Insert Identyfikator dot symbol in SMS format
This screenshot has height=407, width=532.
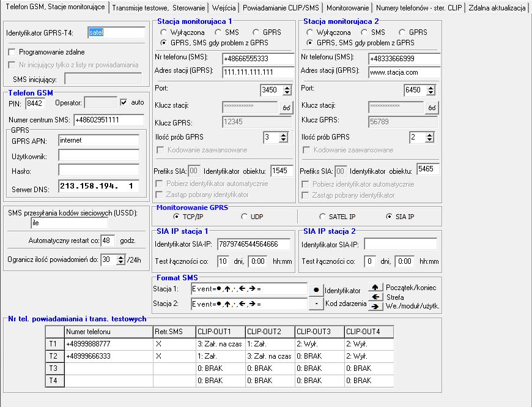coord(316,290)
